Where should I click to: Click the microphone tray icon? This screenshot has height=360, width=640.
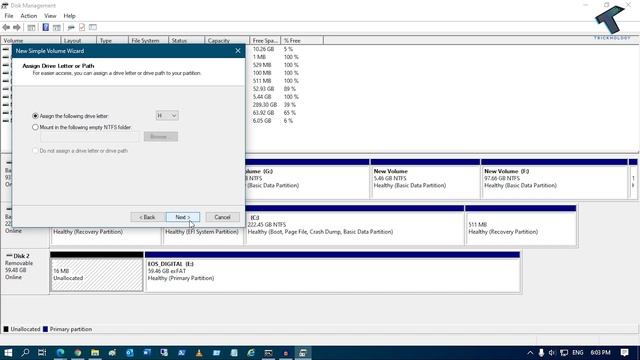tap(541, 353)
